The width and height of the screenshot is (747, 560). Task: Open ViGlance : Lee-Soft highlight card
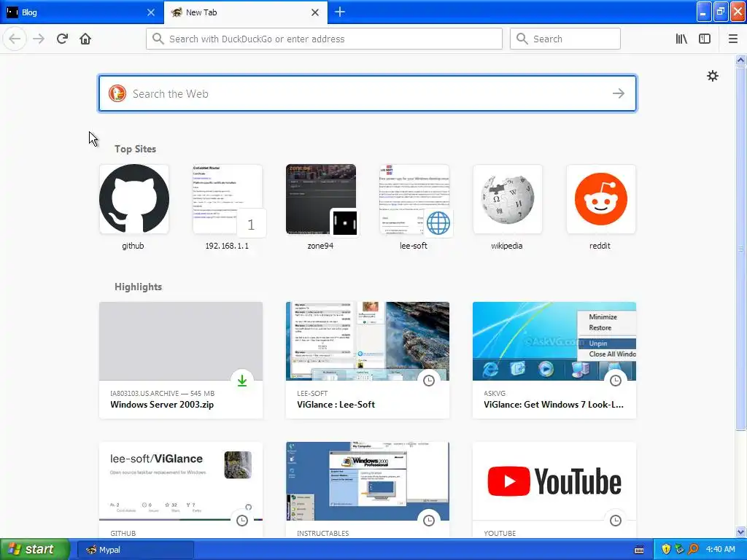368,360
